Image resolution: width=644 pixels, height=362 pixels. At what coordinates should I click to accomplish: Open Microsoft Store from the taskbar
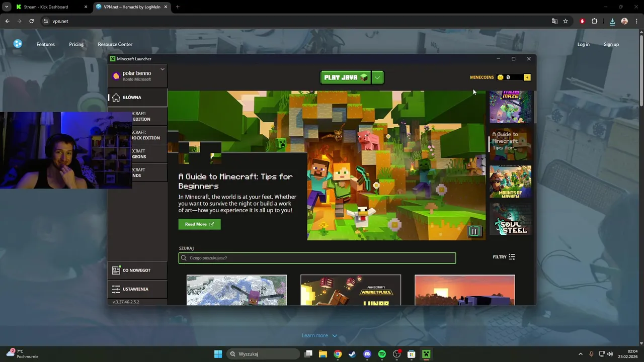pyautogui.click(x=411, y=354)
